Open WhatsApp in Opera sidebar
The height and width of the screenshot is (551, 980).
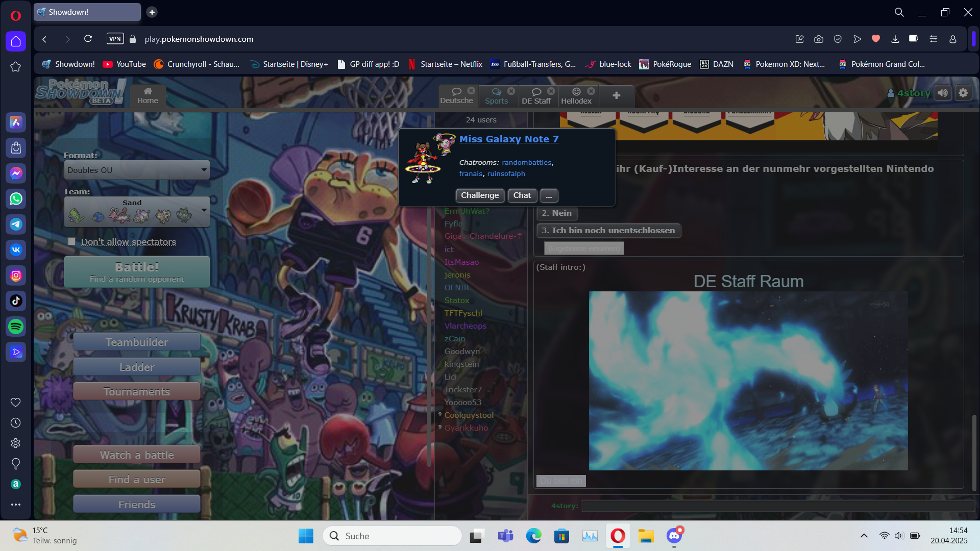click(x=16, y=198)
